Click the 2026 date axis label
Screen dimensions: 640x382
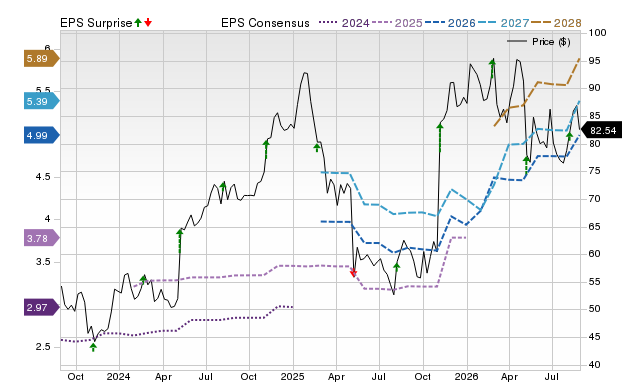tap(467, 376)
